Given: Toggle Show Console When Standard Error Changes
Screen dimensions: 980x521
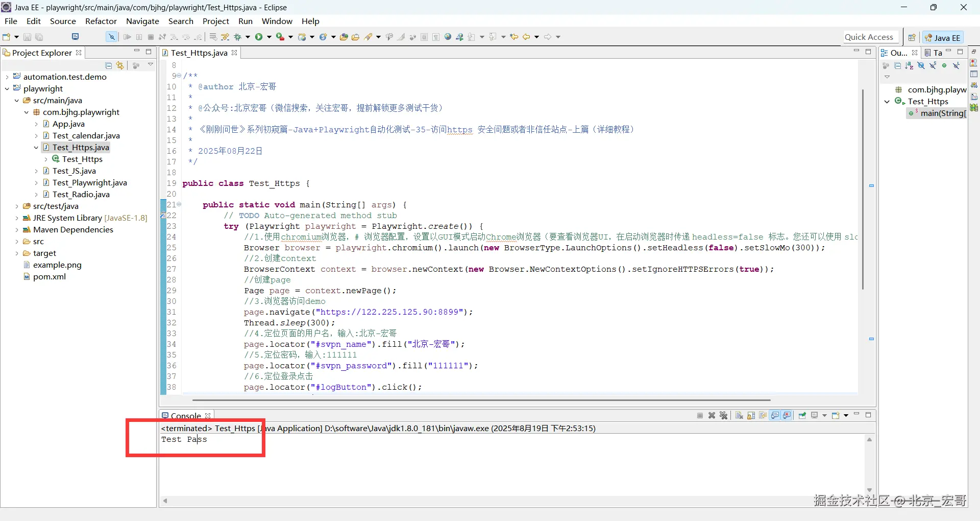Looking at the screenshot, I should click(787, 415).
